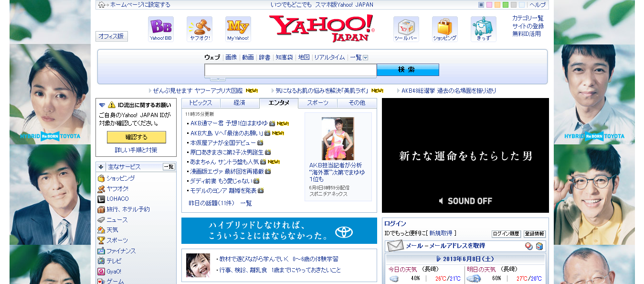Select the エンタメ tab
Screen dimensions: 644x284
pyautogui.click(x=279, y=103)
